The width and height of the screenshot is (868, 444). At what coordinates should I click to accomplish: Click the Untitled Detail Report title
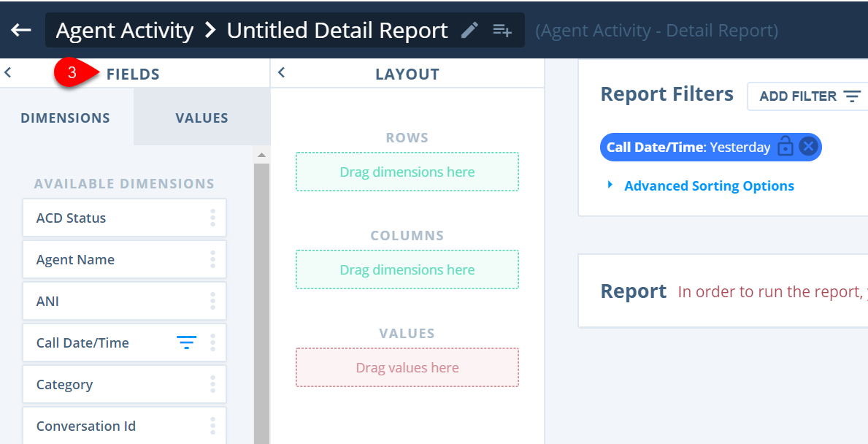pos(337,30)
